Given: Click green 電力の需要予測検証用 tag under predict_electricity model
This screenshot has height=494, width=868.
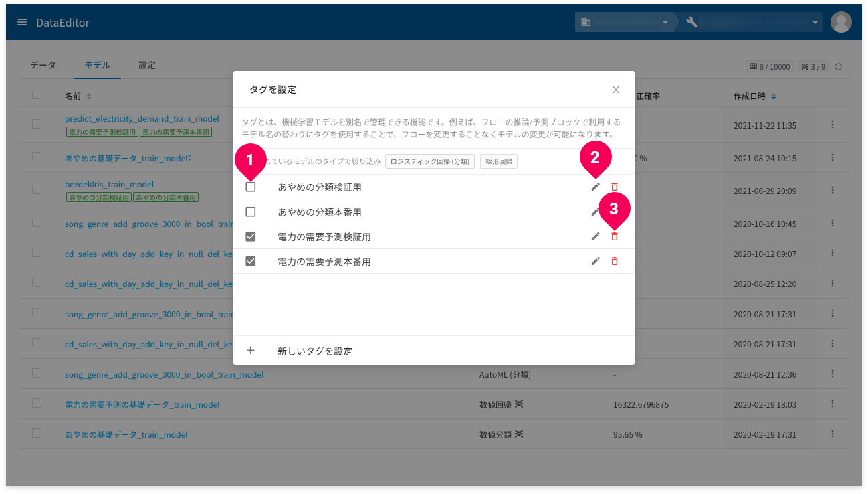Looking at the screenshot, I should pos(102,132).
